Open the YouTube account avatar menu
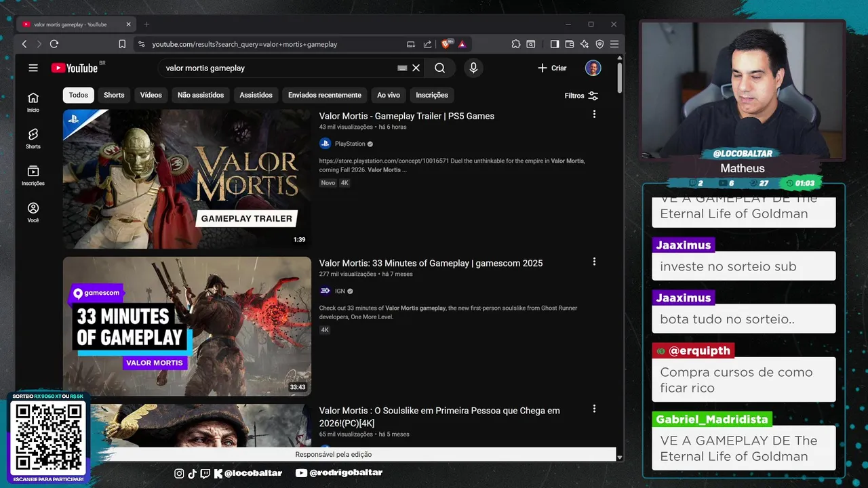This screenshot has width=868, height=488. 593,68
